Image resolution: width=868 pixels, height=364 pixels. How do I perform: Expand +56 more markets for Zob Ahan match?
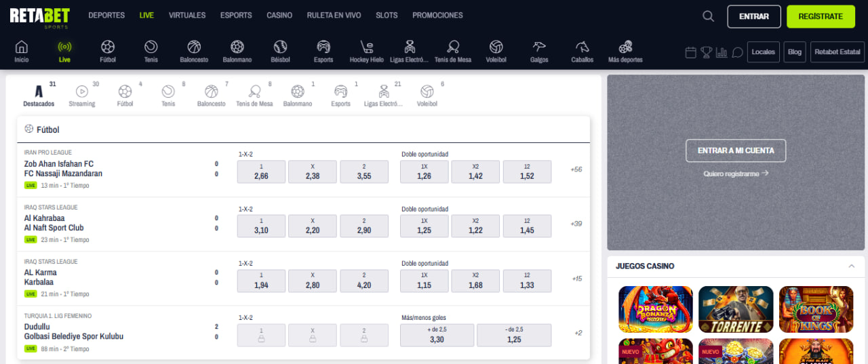click(x=576, y=169)
